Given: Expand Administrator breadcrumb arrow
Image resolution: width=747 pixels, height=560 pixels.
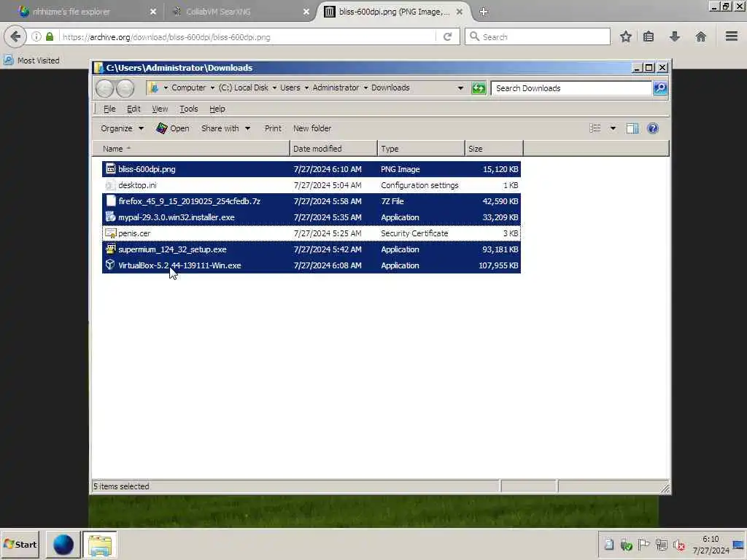Looking at the screenshot, I should tap(365, 87).
